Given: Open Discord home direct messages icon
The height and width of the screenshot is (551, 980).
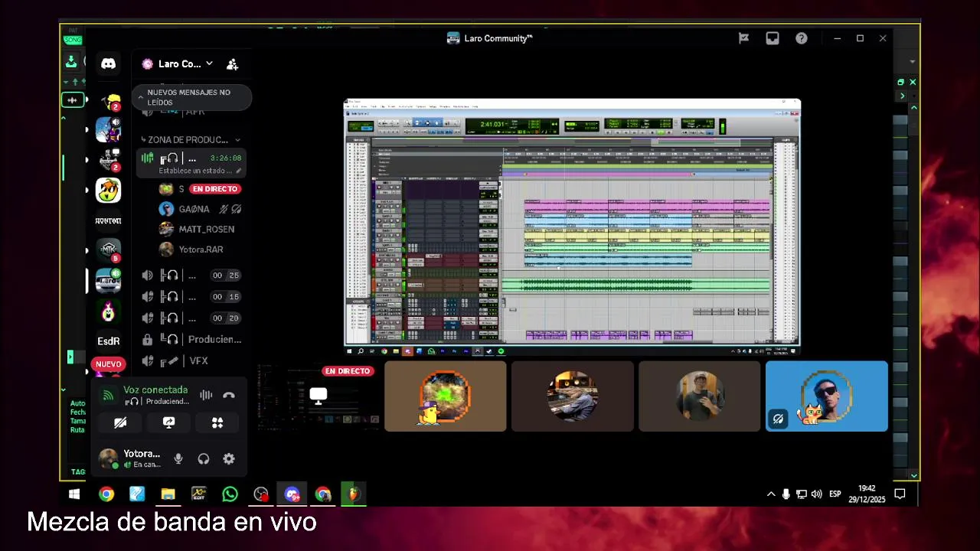Looking at the screenshot, I should [108, 64].
